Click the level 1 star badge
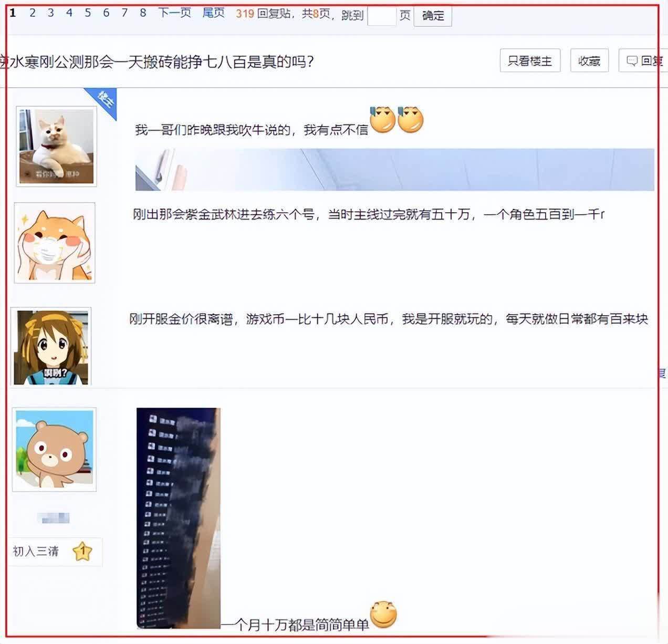The image size is (668, 644). click(x=82, y=552)
